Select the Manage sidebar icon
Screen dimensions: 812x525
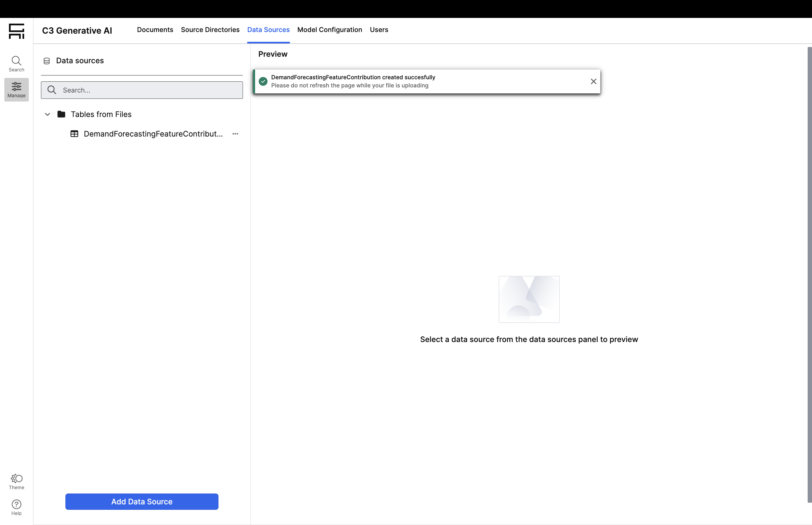coord(16,90)
